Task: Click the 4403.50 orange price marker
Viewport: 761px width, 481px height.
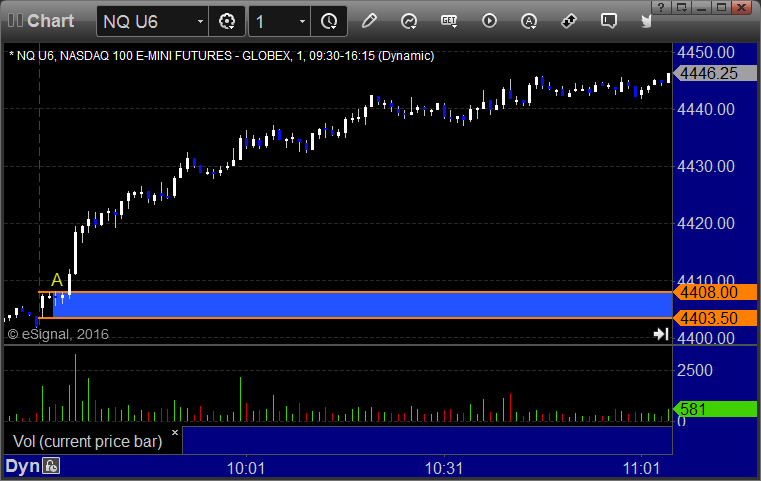Action: (x=715, y=318)
